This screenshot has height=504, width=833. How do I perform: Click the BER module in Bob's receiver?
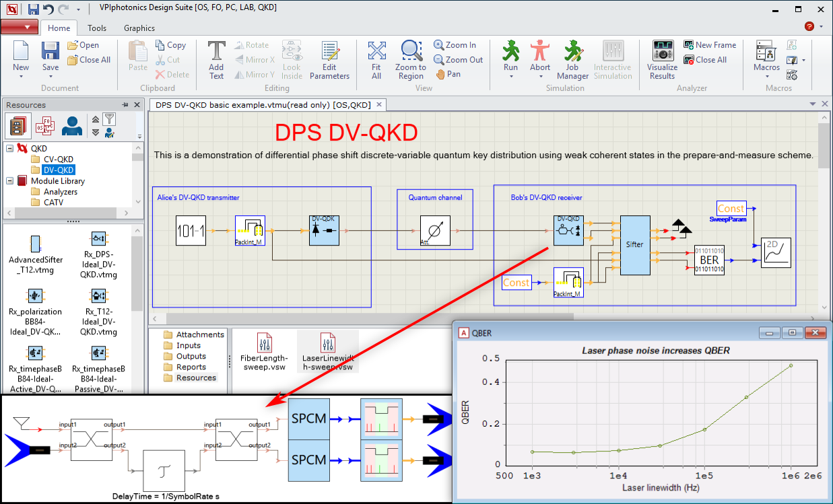(x=709, y=260)
